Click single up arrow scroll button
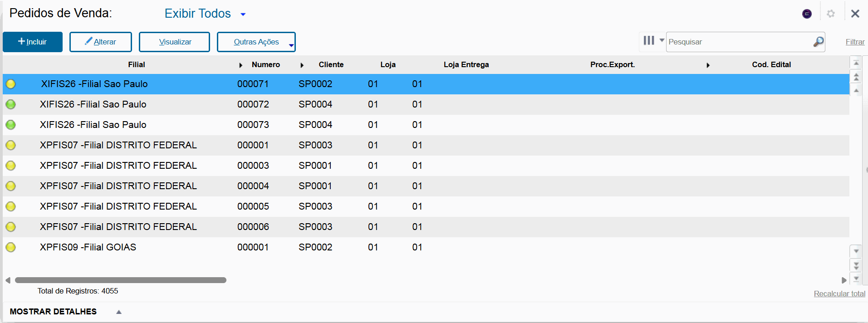Screen dimensions: 868x323 [856, 91]
